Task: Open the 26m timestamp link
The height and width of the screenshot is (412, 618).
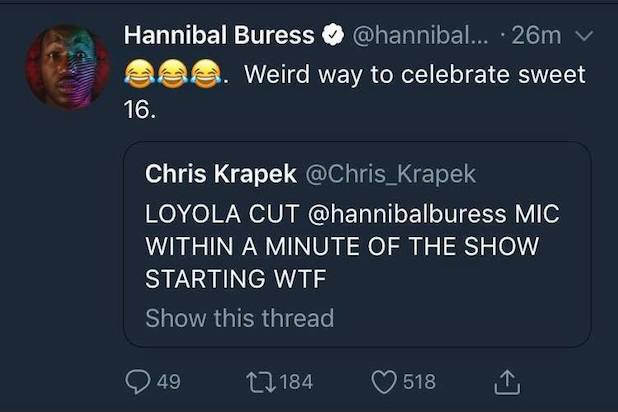Action: (541, 38)
